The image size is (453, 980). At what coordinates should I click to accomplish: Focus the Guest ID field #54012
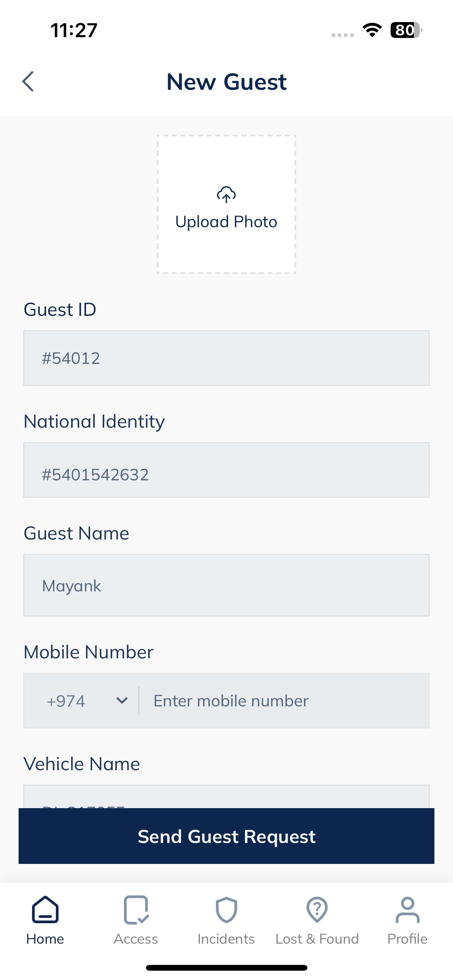coord(226,358)
